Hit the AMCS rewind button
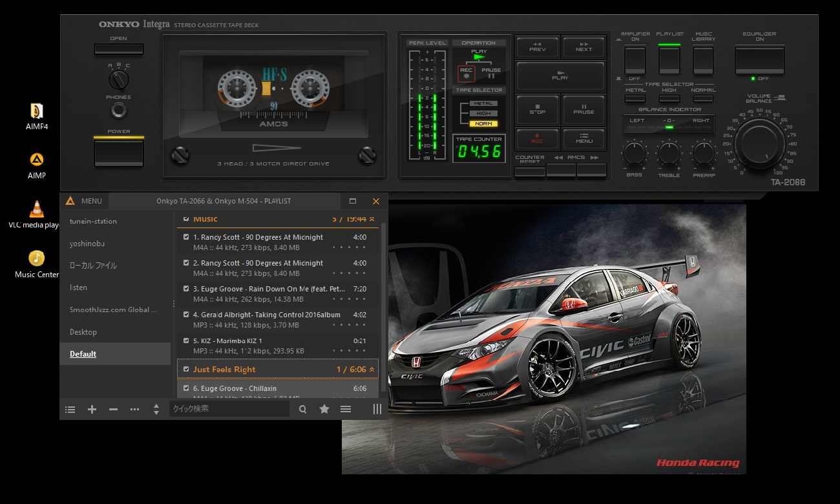 [x=561, y=171]
